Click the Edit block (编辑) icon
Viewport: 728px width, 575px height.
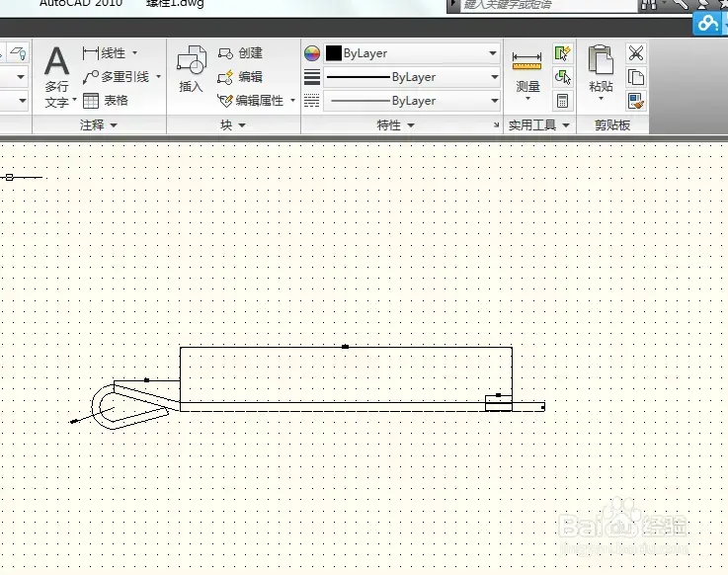tap(225, 77)
